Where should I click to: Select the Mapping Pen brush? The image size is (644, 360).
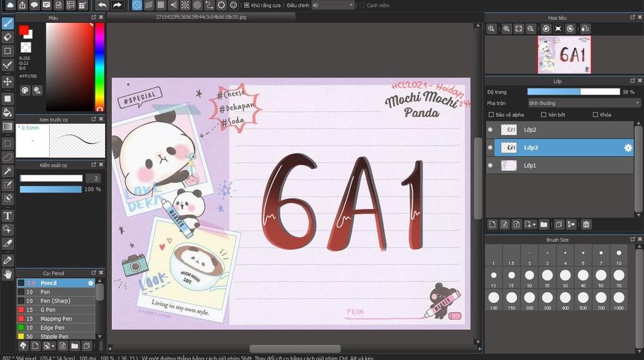coord(56,319)
